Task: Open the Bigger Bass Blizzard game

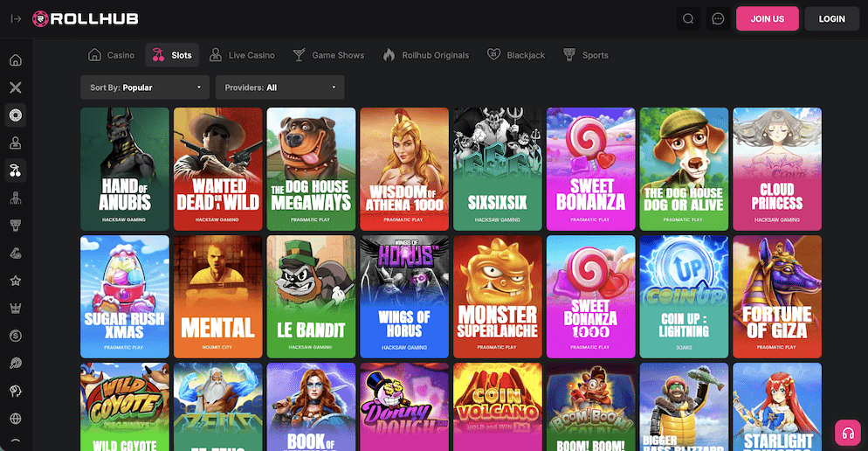Action: click(x=685, y=407)
